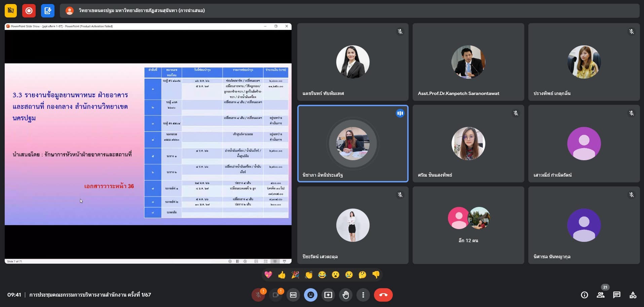Screen dimensions: 644x307
Task: Expand the 'อีก 12 คน' tile of other participants
Action: [x=468, y=225]
